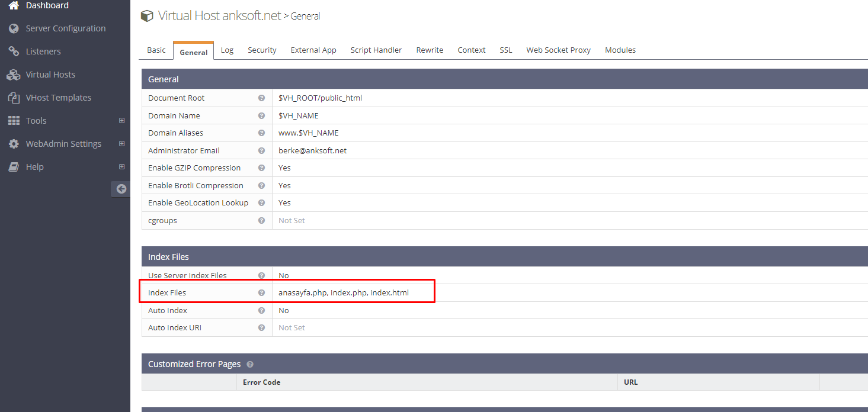The image size is (868, 412).
Task: Click the Auto Index URI Not Set value
Action: [292, 328]
